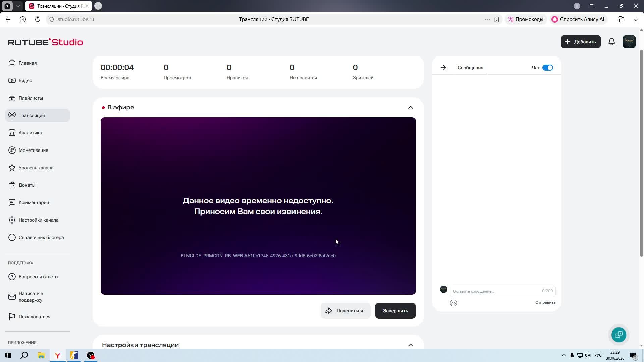Click the Yandex home icon in toolbar
Viewport: 644px width, 362px height.
coord(23,19)
